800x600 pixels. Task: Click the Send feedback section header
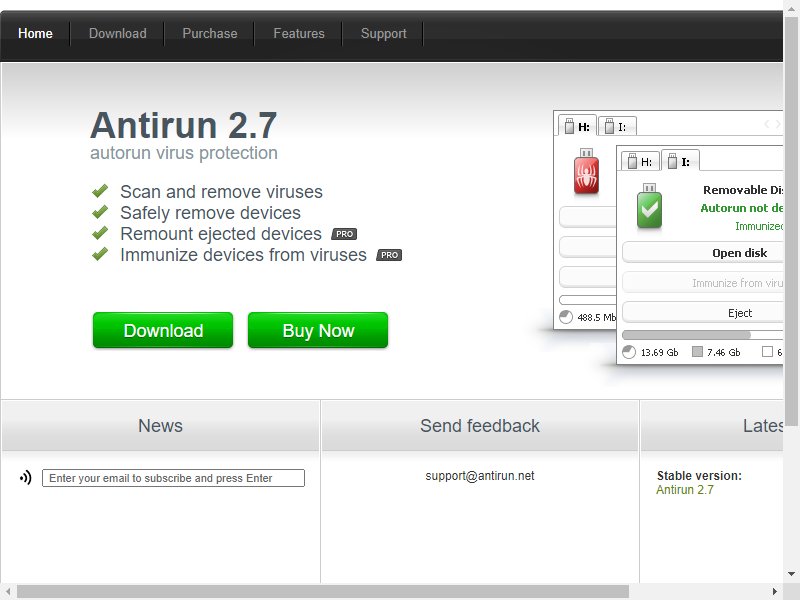(480, 426)
